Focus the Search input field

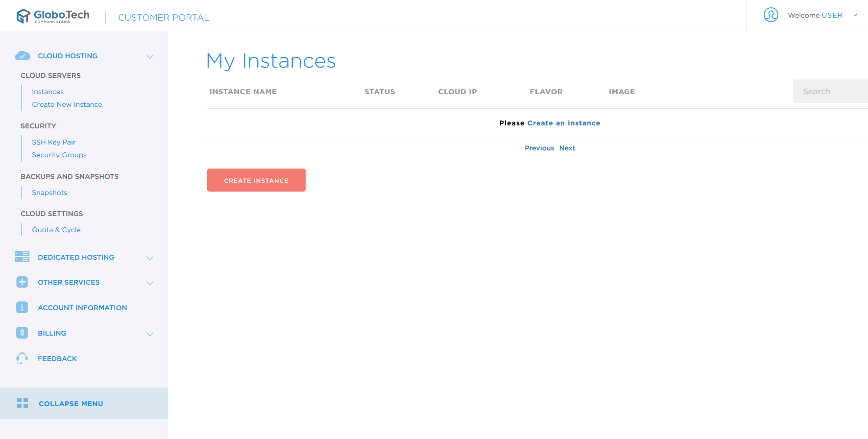(x=830, y=91)
